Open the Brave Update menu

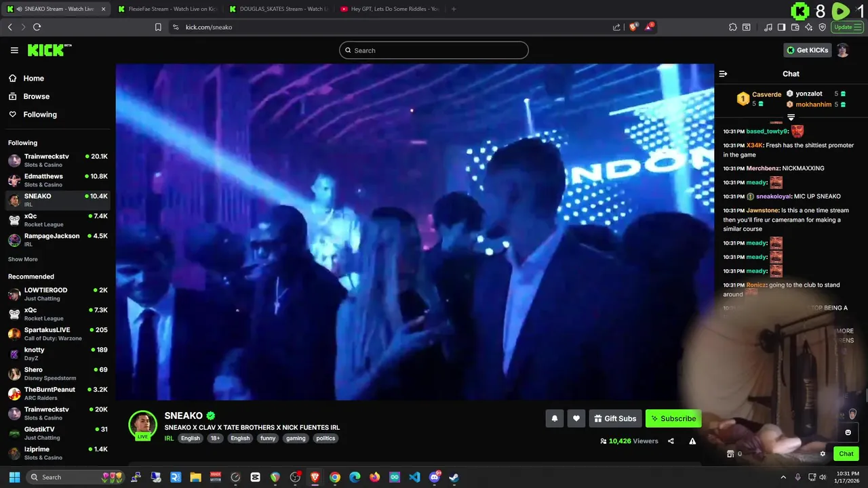(x=847, y=27)
